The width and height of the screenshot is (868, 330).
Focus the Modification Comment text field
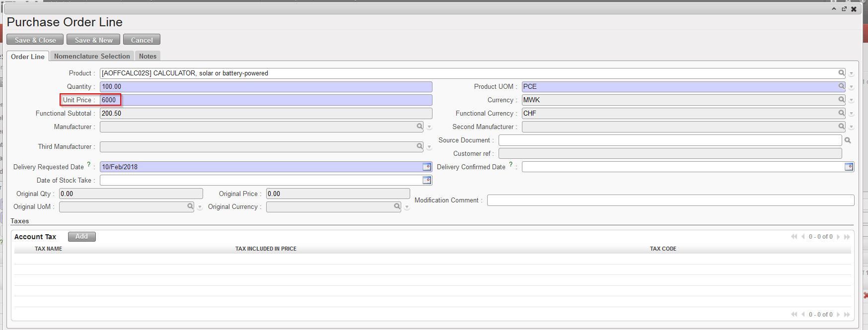tap(670, 200)
